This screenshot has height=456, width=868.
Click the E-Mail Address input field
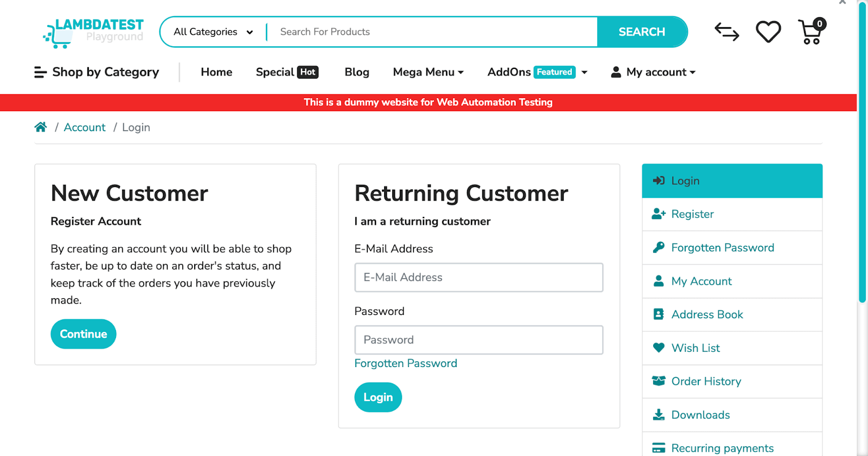478,278
